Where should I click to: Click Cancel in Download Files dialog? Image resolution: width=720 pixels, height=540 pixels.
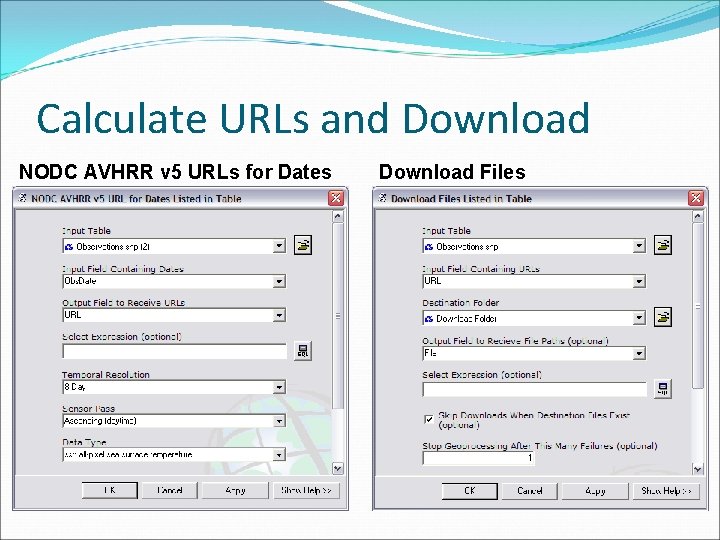(530, 490)
